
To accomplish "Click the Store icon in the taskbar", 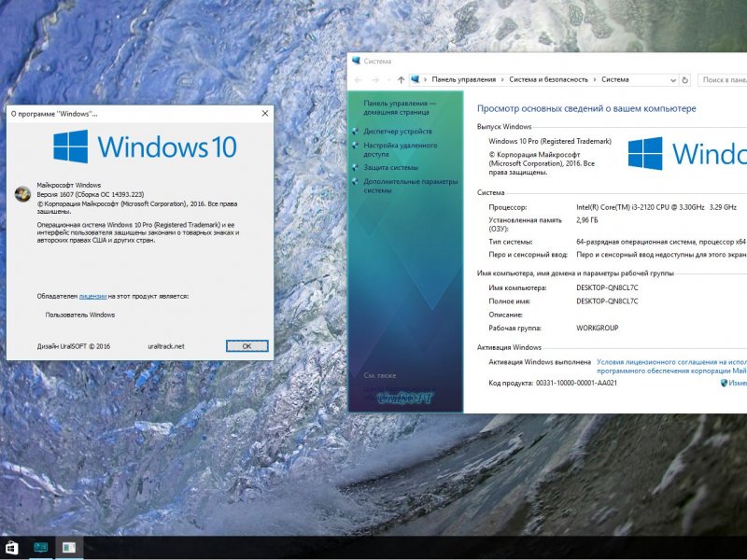I will 11,548.
